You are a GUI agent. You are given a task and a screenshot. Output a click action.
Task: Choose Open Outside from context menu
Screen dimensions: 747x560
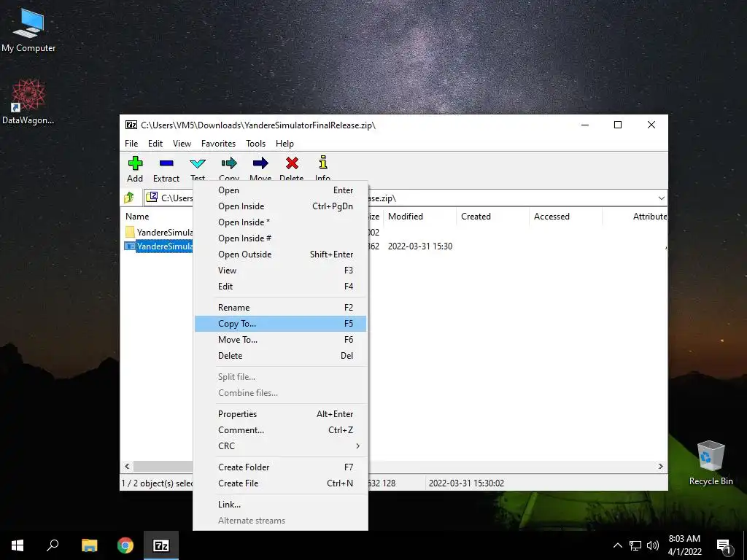[281, 254]
